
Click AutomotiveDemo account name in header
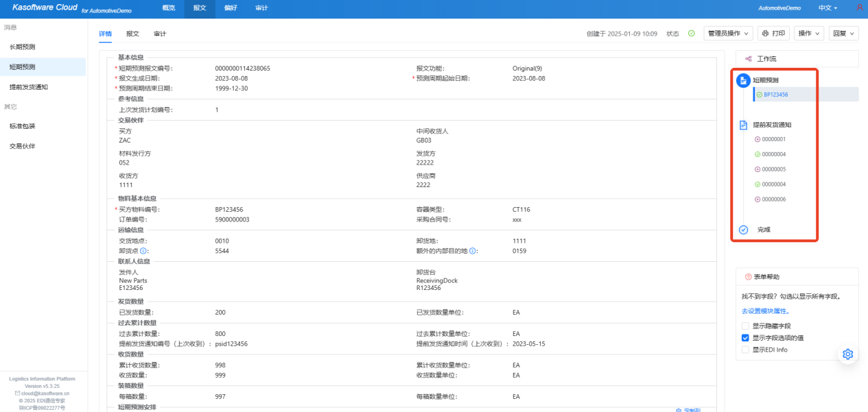click(779, 8)
